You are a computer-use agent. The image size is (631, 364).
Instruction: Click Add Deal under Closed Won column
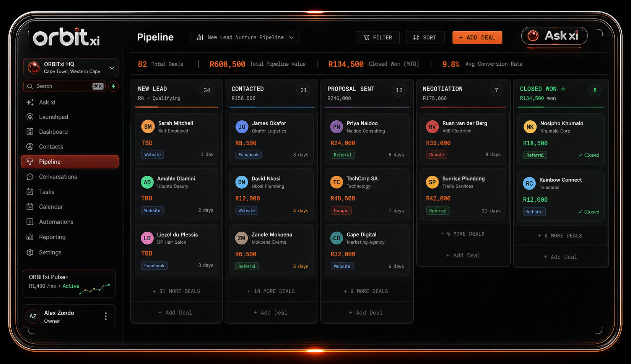coord(561,257)
